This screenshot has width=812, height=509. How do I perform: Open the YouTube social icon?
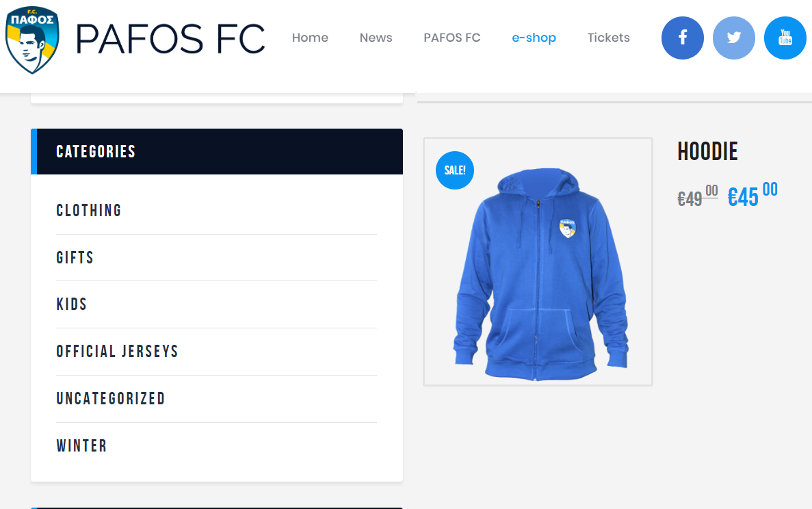click(x=785, y=38)
